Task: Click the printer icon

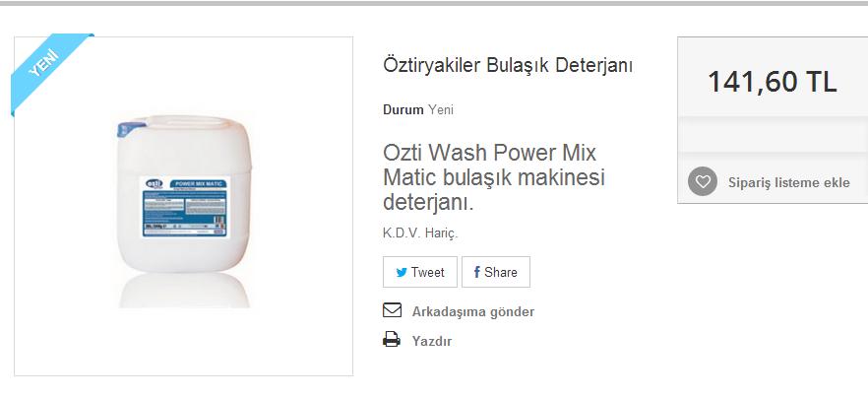Action: [x=392, y=339]
